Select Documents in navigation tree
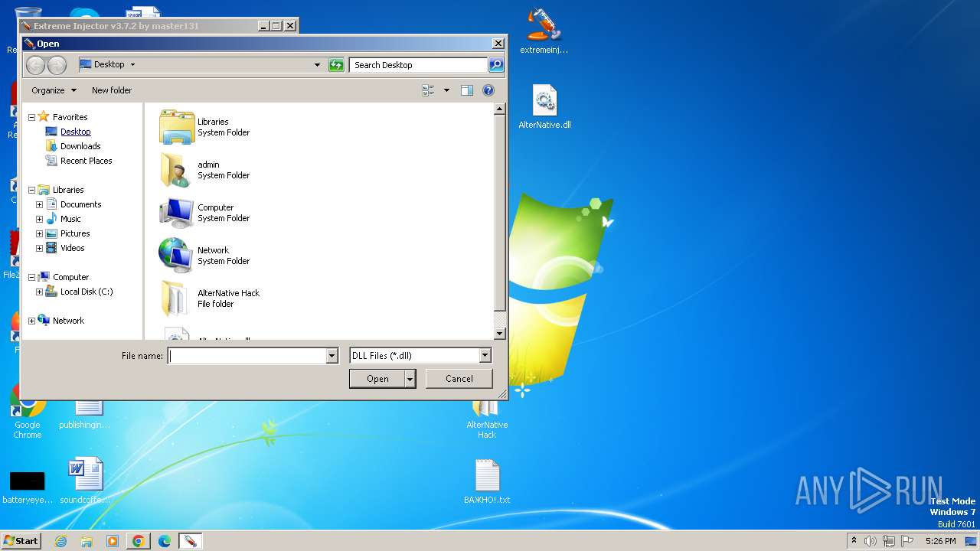The height and width of the screenshot is (551, 980). pyautogui.click(x=80, y=204)
